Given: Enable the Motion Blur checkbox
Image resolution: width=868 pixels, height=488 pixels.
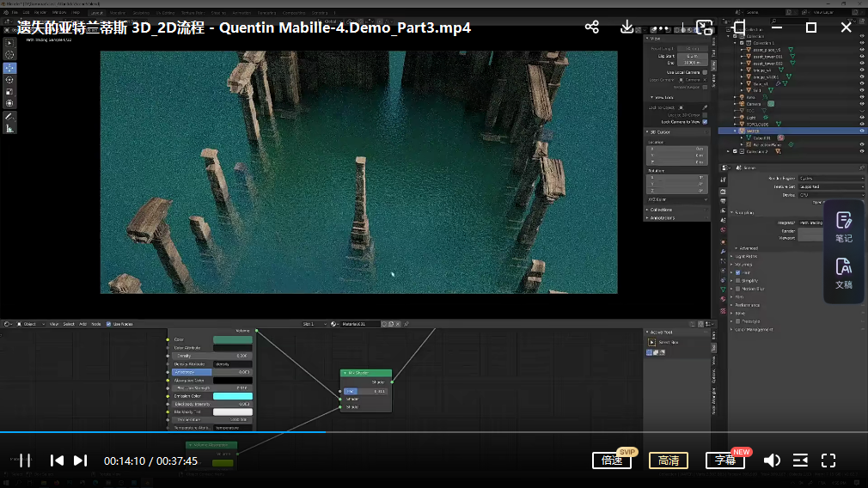Looking at the screenshot, I should click(738, 289).
